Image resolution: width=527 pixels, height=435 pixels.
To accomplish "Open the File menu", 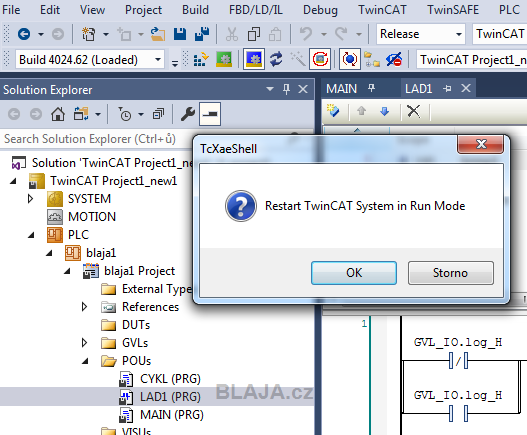I will coord(11,10).
